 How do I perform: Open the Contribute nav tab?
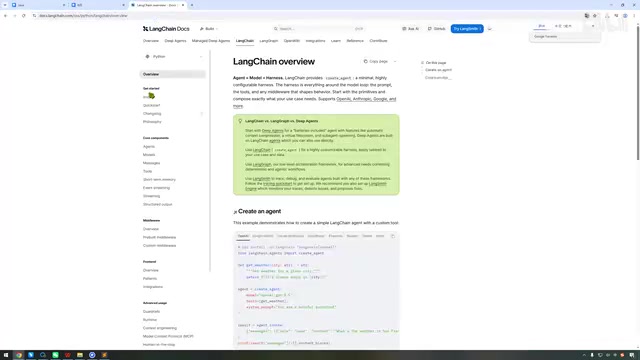378,41
